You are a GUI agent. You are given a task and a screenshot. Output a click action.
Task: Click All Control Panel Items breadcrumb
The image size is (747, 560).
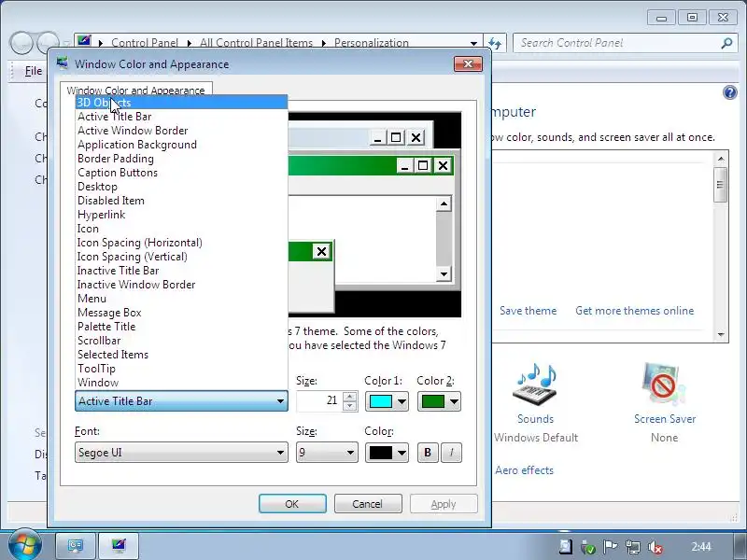(x=256, y=43)
